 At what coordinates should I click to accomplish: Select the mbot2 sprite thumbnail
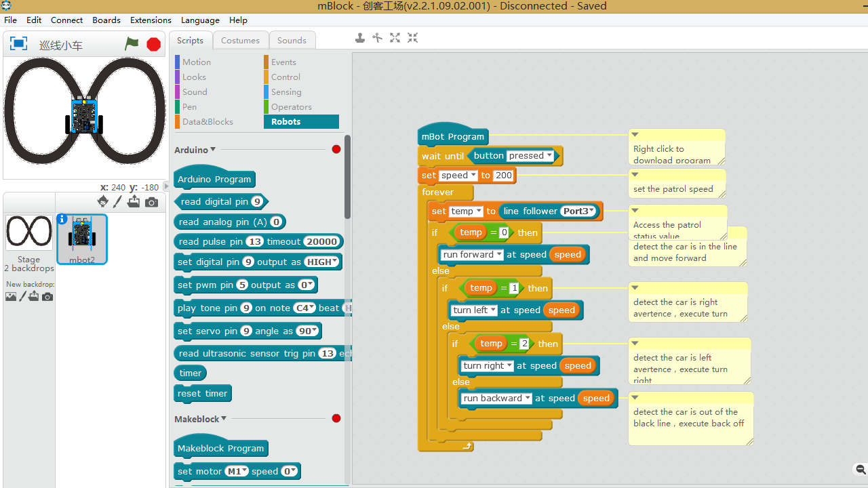(x=82, y=239)
